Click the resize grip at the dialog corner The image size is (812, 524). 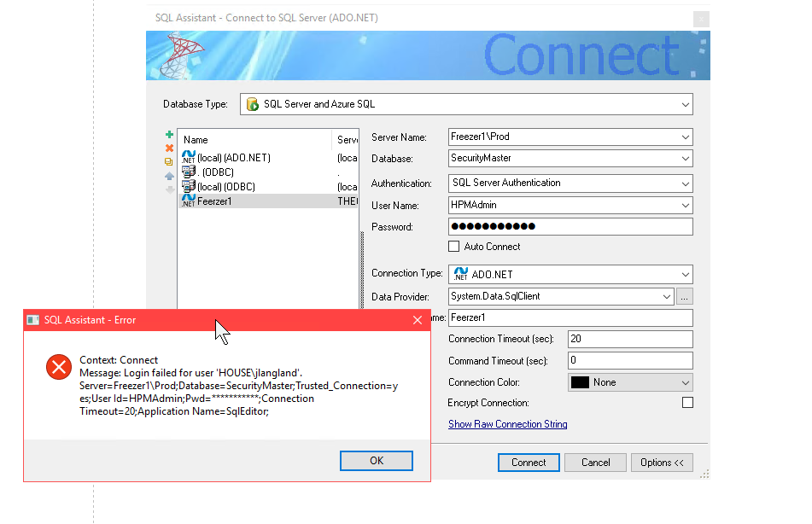(704, 474)
